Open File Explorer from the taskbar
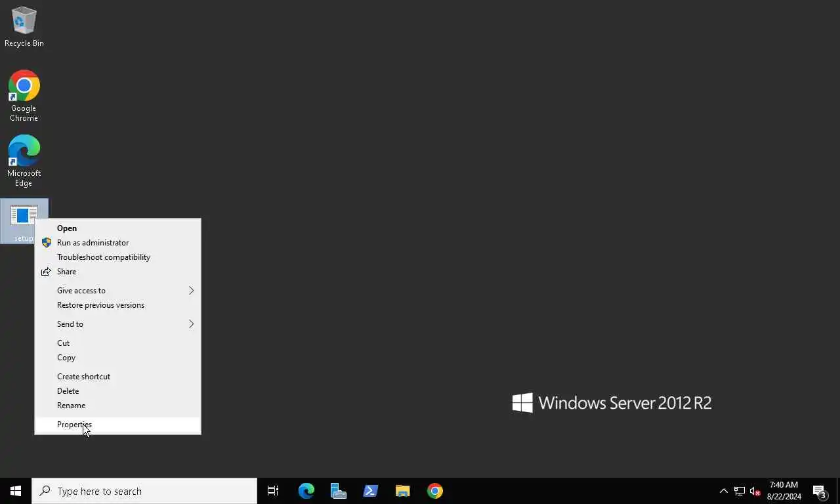840x504 pixels. tap(403, 491)
